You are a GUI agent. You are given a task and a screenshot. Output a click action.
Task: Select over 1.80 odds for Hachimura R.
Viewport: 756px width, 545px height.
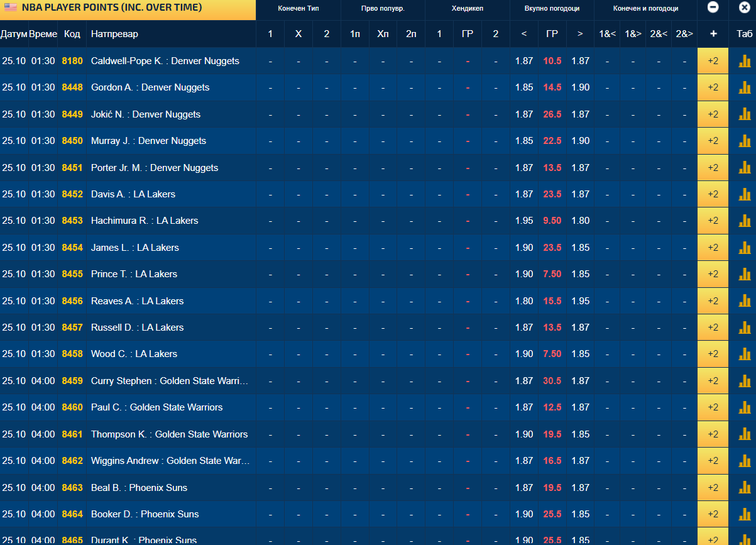point(580,221)
